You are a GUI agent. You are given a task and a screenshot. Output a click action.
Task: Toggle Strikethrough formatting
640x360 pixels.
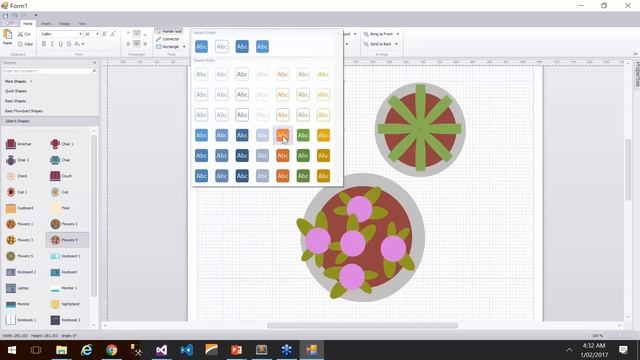click(69, 44)
